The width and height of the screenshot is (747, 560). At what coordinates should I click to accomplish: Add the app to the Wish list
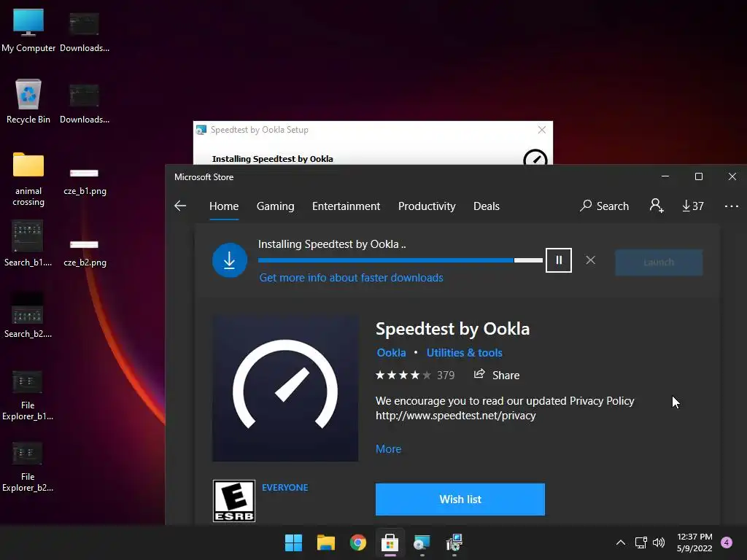coord(460,499)
